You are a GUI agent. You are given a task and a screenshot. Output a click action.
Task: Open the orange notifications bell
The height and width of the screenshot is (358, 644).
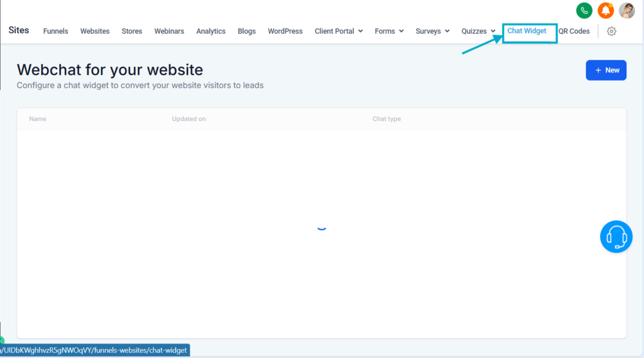(606, 11)
